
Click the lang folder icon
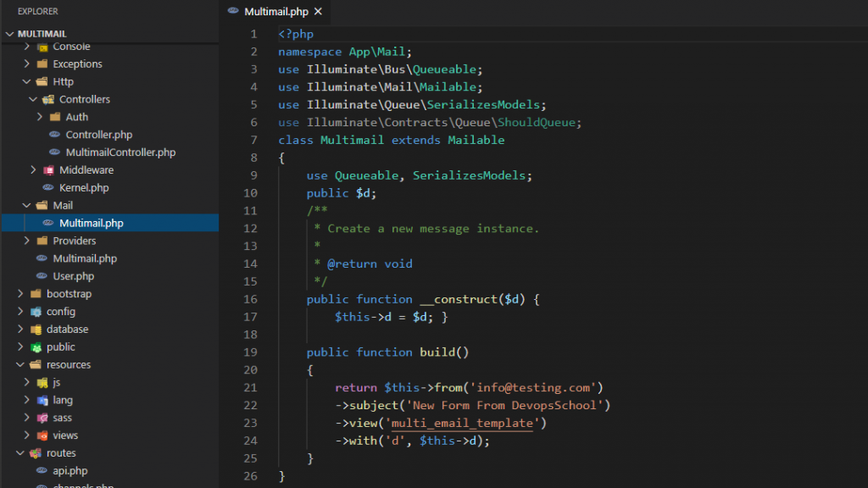pyautogui.click(x=42, y=400)
